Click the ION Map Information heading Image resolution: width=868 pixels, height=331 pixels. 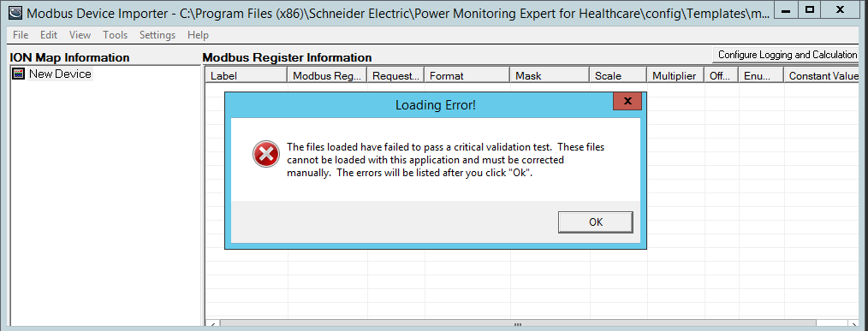(x=69, y=57)
